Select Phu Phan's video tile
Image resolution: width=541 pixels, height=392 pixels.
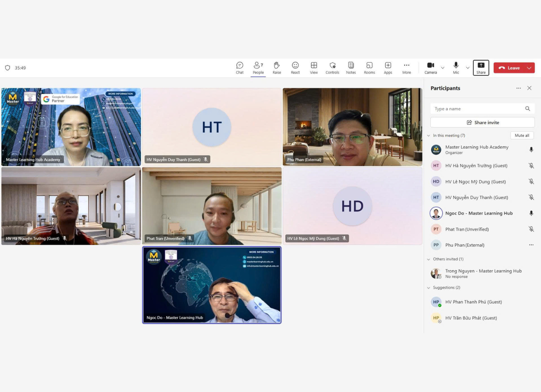(x=352, y=127)
